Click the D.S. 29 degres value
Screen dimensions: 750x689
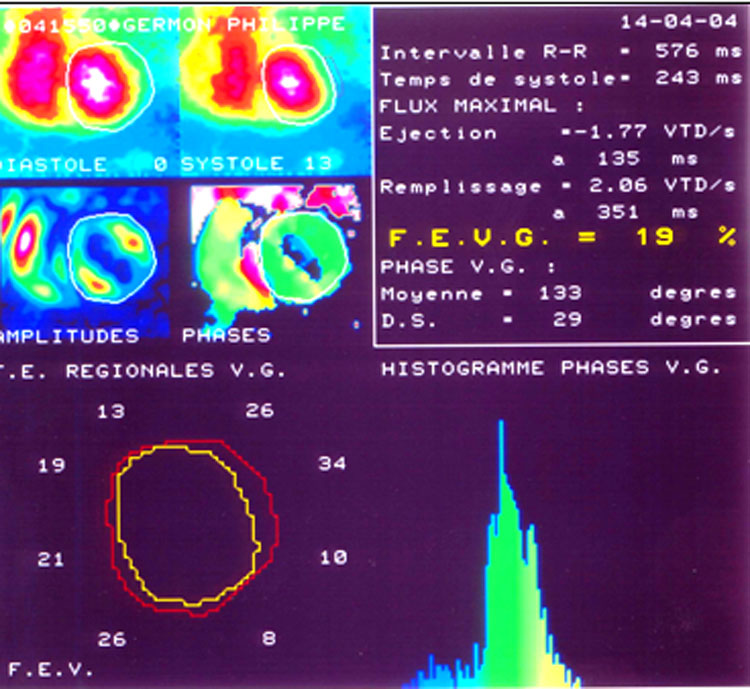click(560, 320)
